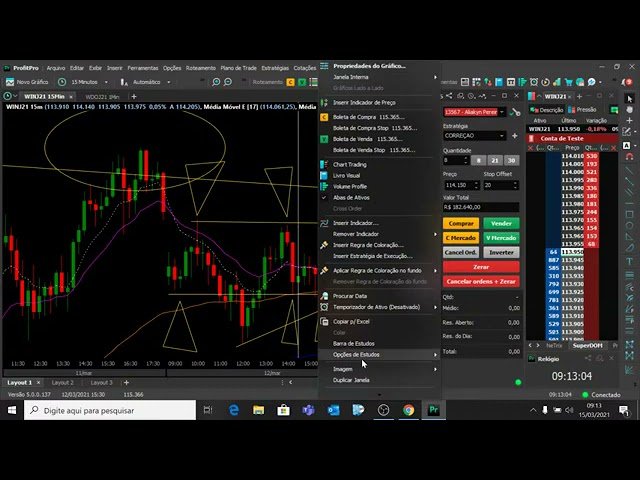The width and height of the screenshot is (640, 480).
Task: Add a strategy with plus beside CORREÇÃO
Action: (514, 136)
